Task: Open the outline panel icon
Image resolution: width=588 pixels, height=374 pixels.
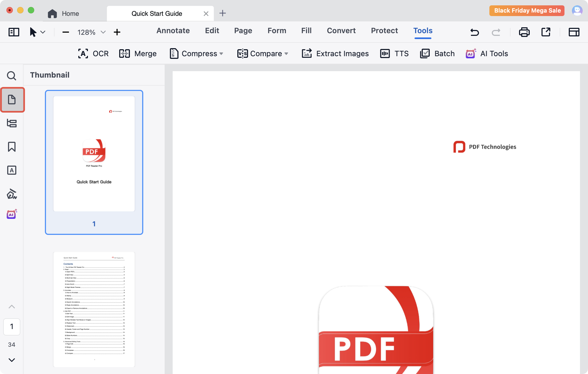Action: [x=11, y=123]
